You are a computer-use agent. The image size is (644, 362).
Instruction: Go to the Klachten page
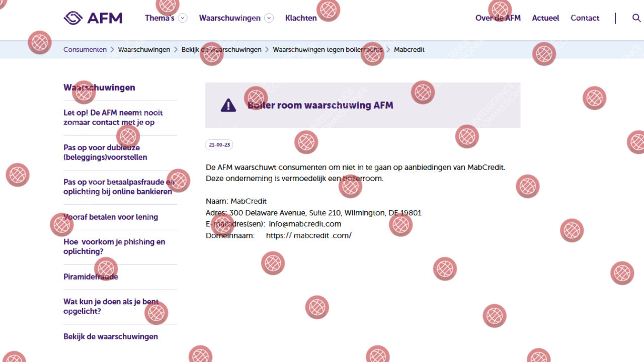(x=301, y=18)
